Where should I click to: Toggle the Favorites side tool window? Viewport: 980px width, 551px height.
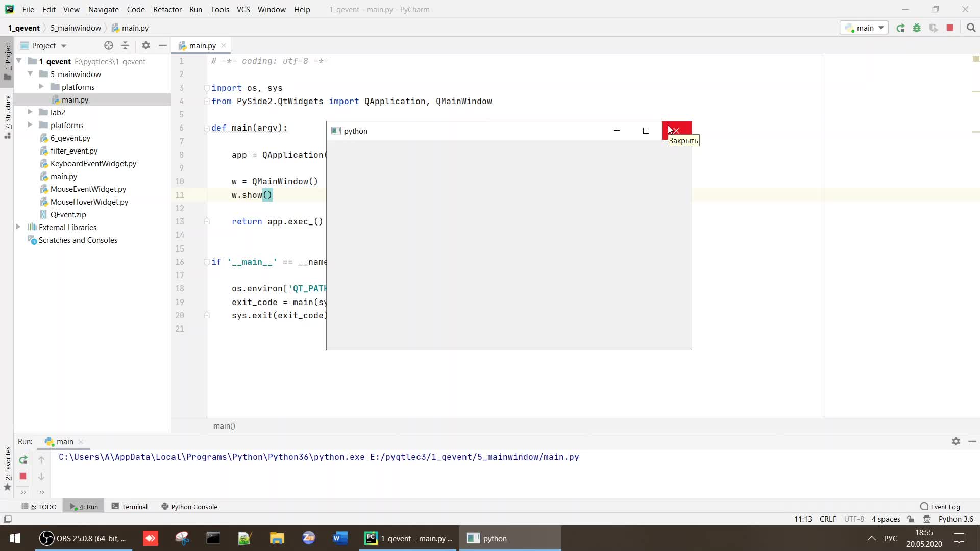pyautogui.click(x=8, y=468)
